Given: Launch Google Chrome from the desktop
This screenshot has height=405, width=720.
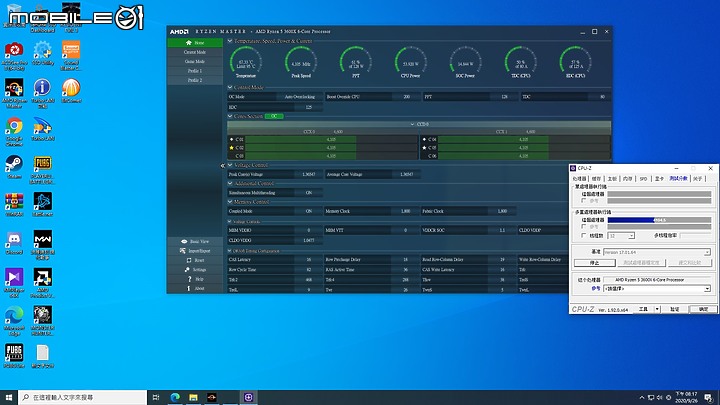Looking at the screenshot, I should 14,131.
